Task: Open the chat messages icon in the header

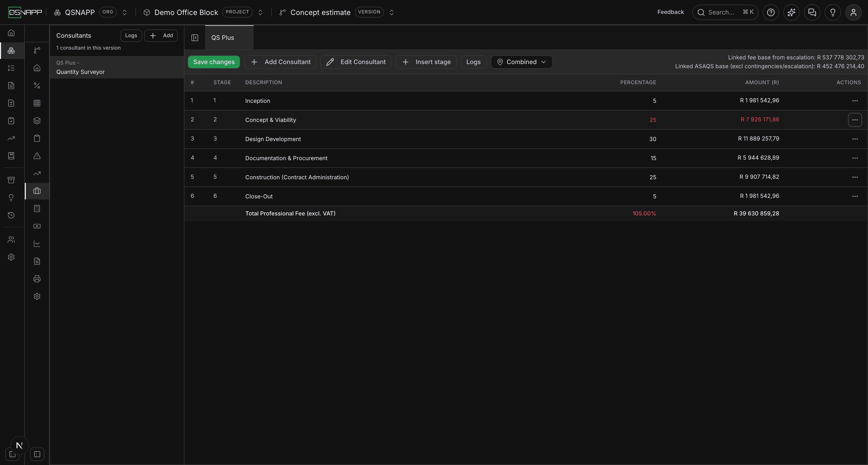Action: [812, 12]
